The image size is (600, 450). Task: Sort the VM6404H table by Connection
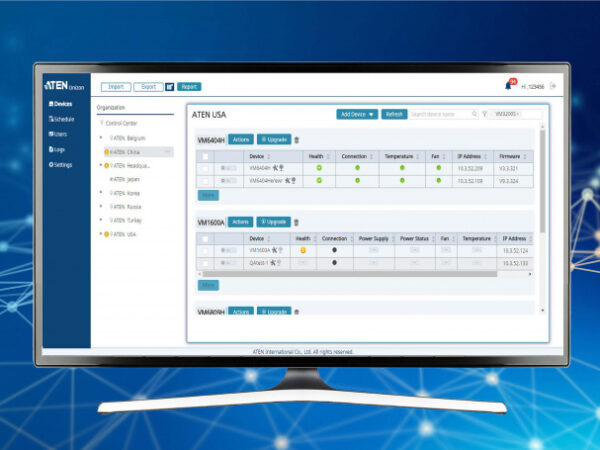[x=372, y=157]
